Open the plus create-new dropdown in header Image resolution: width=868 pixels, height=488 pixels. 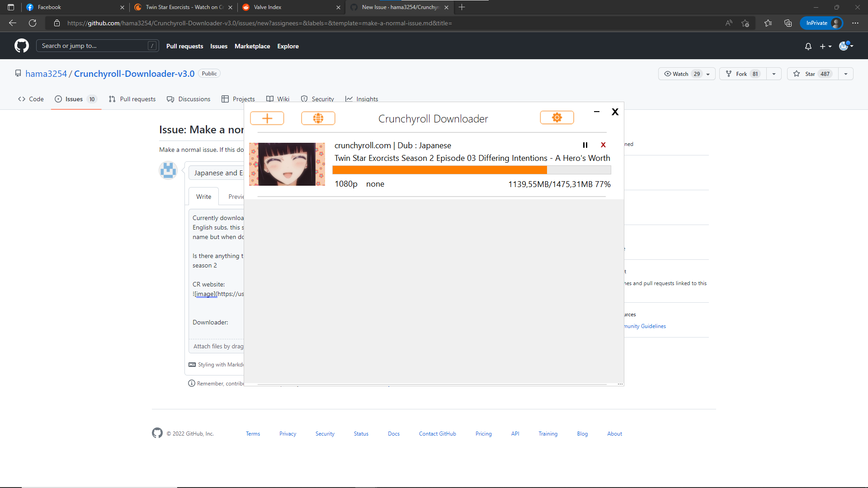pos(826,46)
